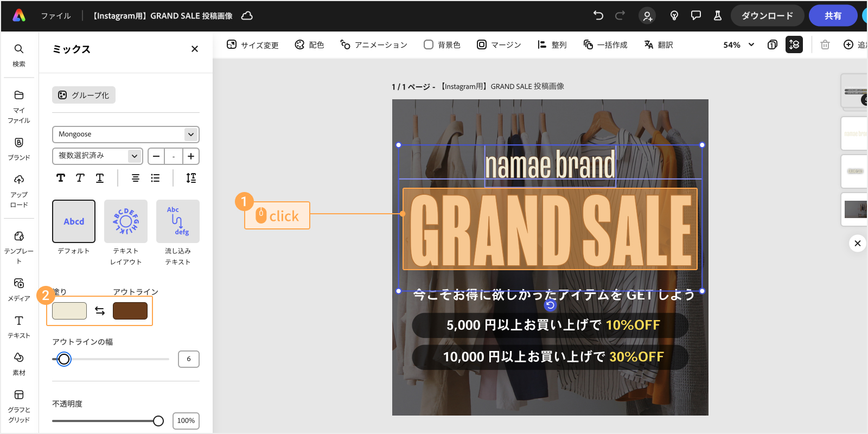Open the 54% zoom level dropdown
This screenshot has width=868, height=434.
(x=739, y=45)
